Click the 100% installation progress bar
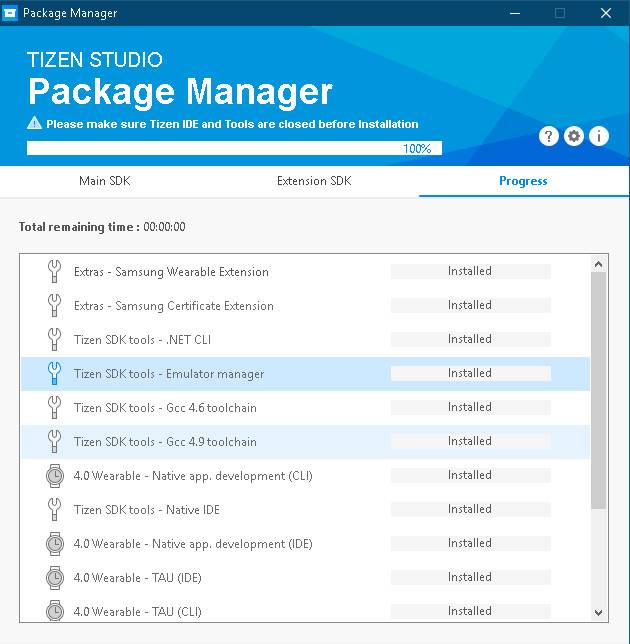The image size is (630, 644). (x=235, y=148)
